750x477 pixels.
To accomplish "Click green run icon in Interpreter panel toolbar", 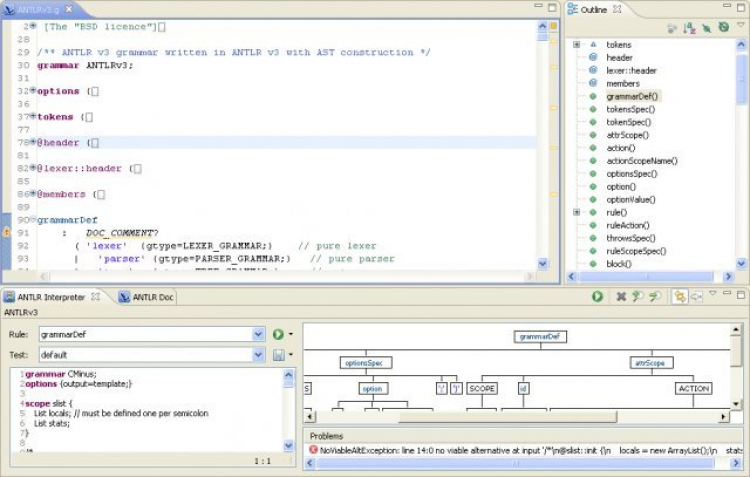I will 597,297.
